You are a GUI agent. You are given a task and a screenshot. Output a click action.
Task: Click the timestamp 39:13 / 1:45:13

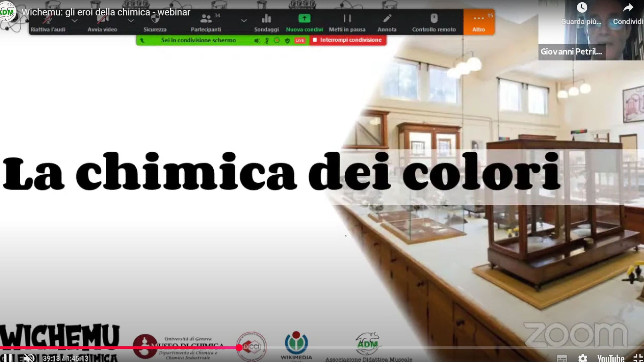click(x=65, y=358)
